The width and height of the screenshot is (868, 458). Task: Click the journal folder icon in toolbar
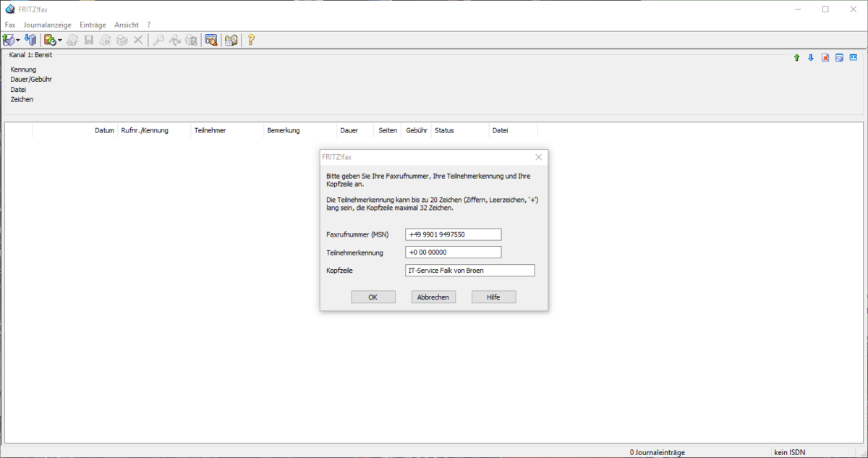click(50, 40)
